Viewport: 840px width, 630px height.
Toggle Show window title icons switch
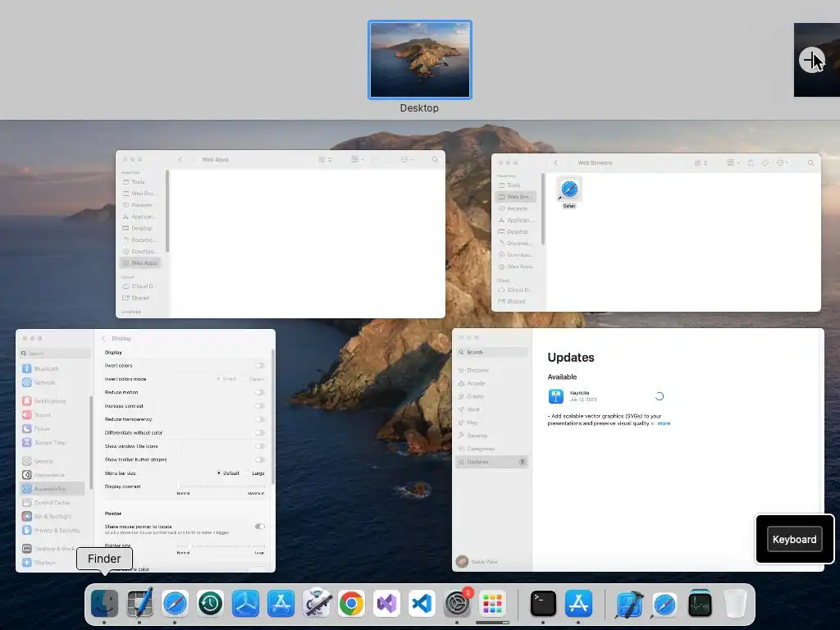[259, 445]
